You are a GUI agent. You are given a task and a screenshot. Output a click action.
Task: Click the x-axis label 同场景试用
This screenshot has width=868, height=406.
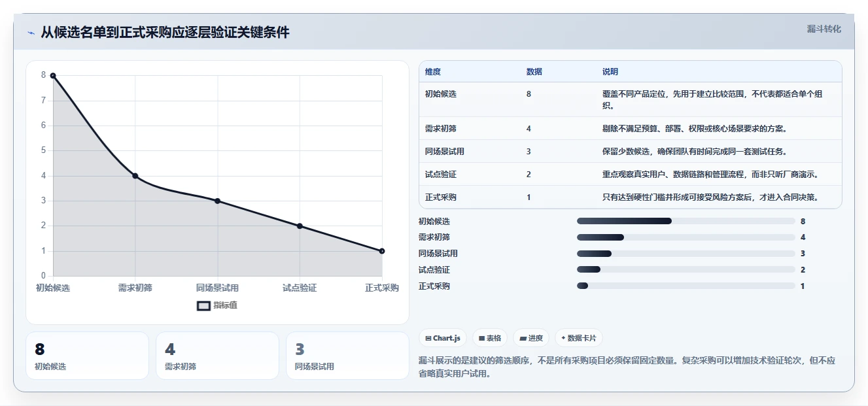click(x=217, y=288)
